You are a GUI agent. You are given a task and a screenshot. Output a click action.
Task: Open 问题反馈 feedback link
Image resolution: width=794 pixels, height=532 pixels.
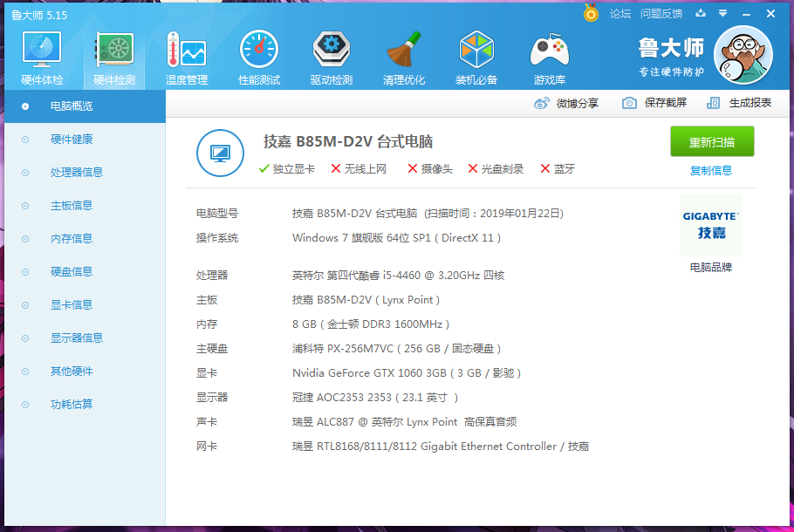click(x=661, y=14)
